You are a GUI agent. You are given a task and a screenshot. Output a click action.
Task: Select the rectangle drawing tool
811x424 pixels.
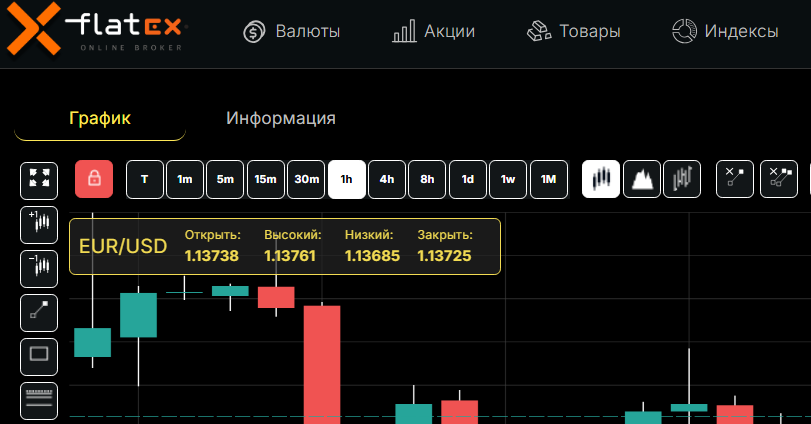coord(39,357)
